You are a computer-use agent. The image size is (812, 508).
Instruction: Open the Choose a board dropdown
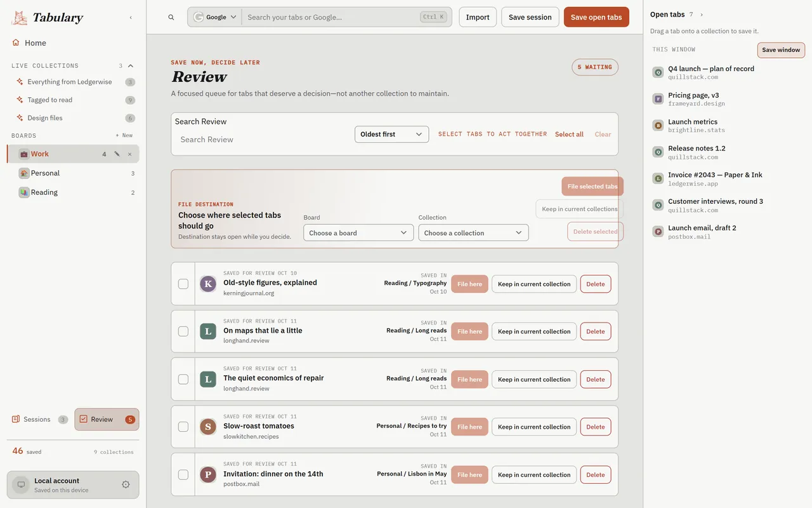(x=358, y=233)
